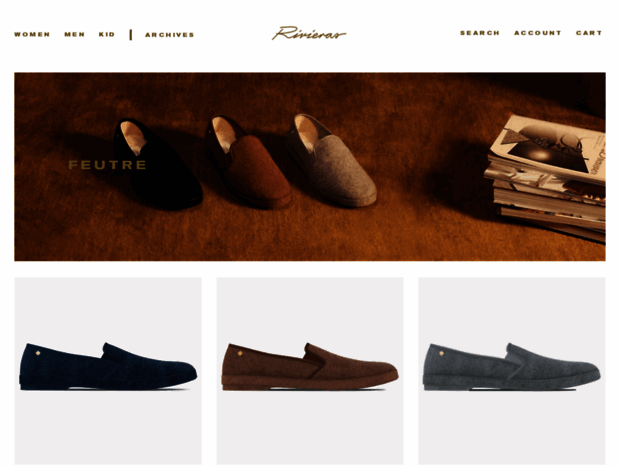Click the vertical divider before ARCHIVES

[x=130, y=35]
